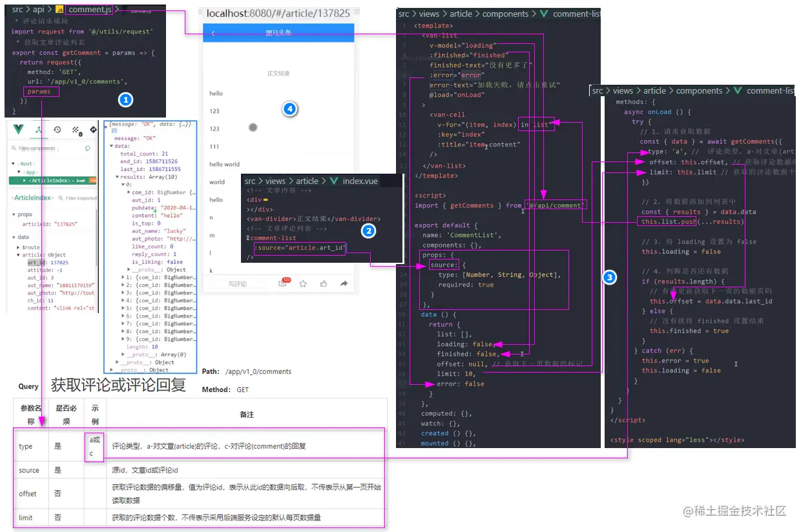Open the Timeline history tab in Vue devtools
Viewport: 801px width, 532px height.
57,130
